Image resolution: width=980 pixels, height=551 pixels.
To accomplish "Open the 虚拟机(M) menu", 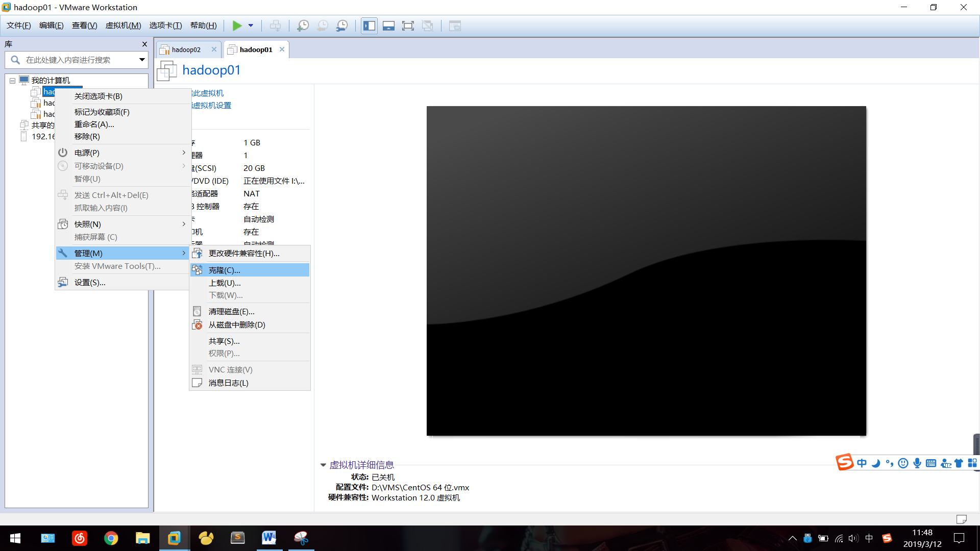I will pos(123,26).
